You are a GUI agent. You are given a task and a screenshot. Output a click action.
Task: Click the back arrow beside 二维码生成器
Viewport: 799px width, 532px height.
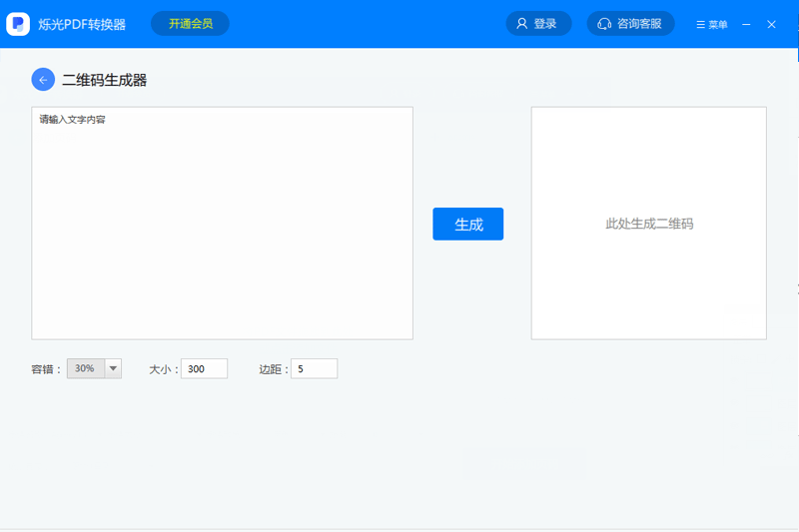[43, 80]
